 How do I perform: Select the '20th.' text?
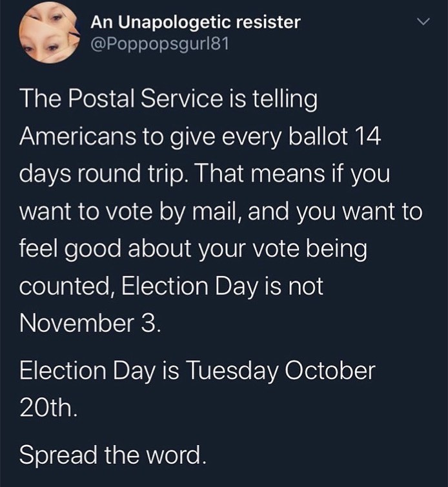[x=48, y=408]
